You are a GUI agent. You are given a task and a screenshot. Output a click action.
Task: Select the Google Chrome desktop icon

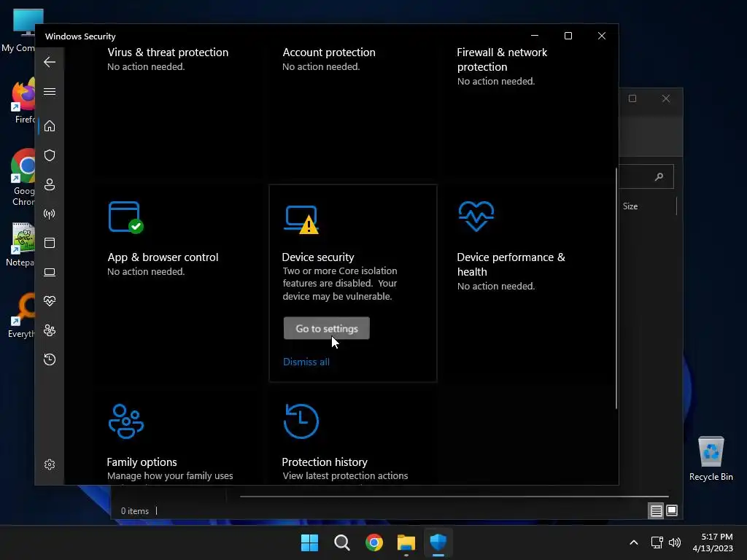(x=22, y=178)
